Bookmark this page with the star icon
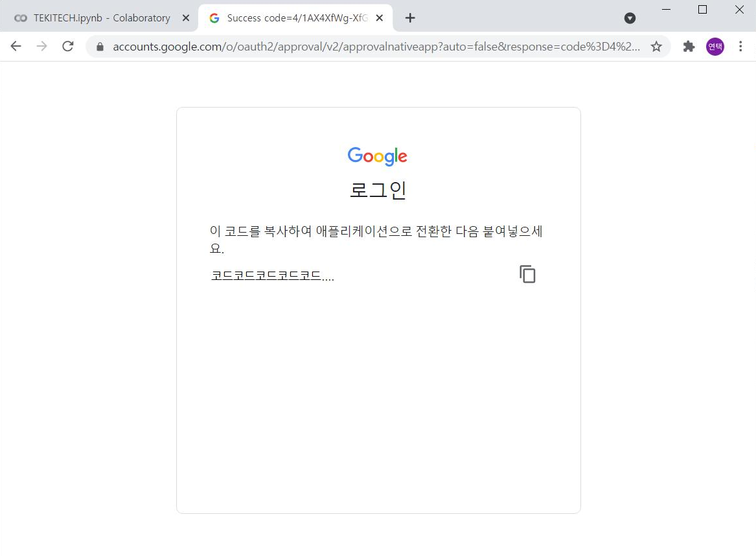This screenshot has width=756, height=556. pyautogui.click(x=656, y=47)
